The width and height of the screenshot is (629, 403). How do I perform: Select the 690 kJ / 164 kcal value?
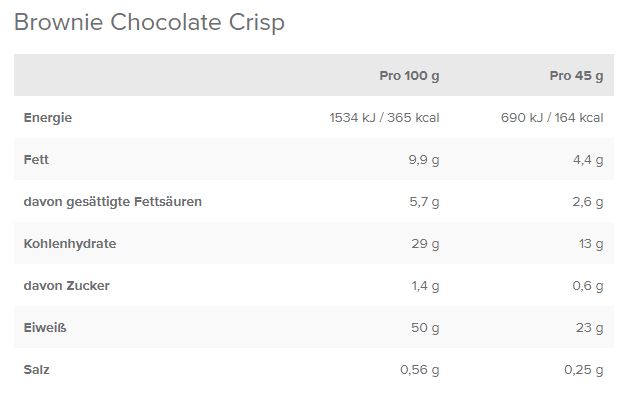552,118
